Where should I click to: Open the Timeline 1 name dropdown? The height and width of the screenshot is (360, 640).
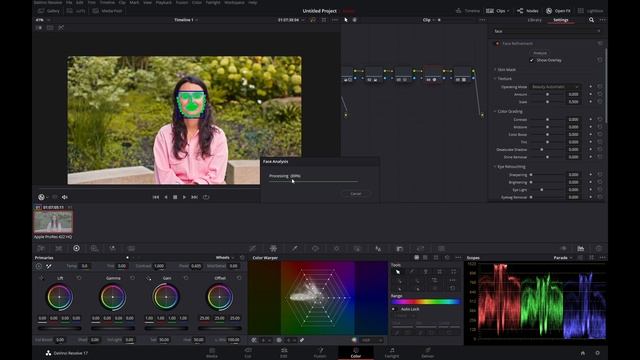pyautogui.click(x=186, y=20)
